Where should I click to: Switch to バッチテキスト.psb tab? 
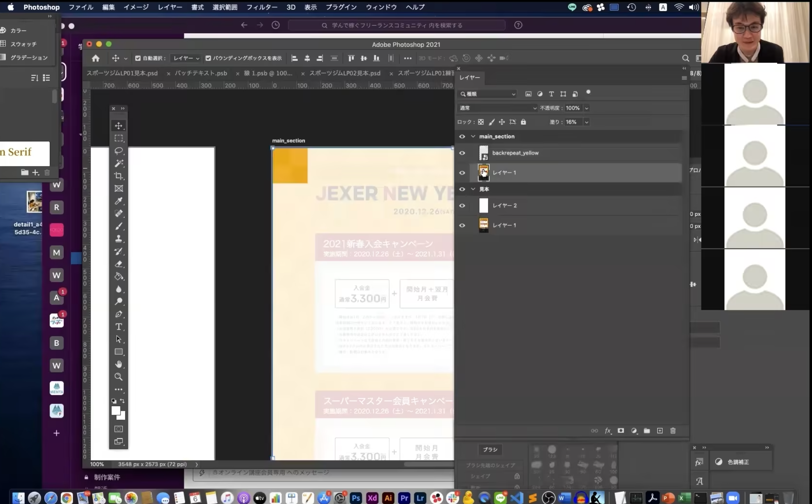click(201, 73)
